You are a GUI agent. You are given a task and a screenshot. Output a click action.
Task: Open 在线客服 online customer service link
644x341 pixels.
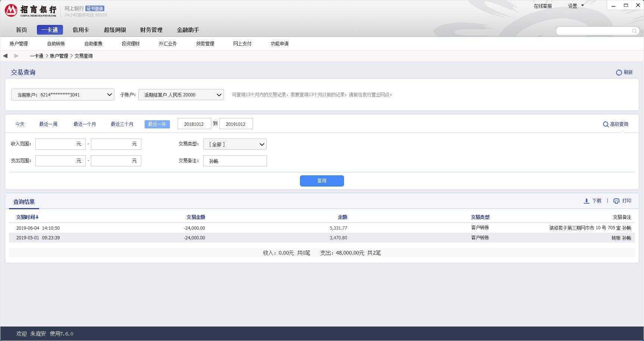(x=543, y=6)
